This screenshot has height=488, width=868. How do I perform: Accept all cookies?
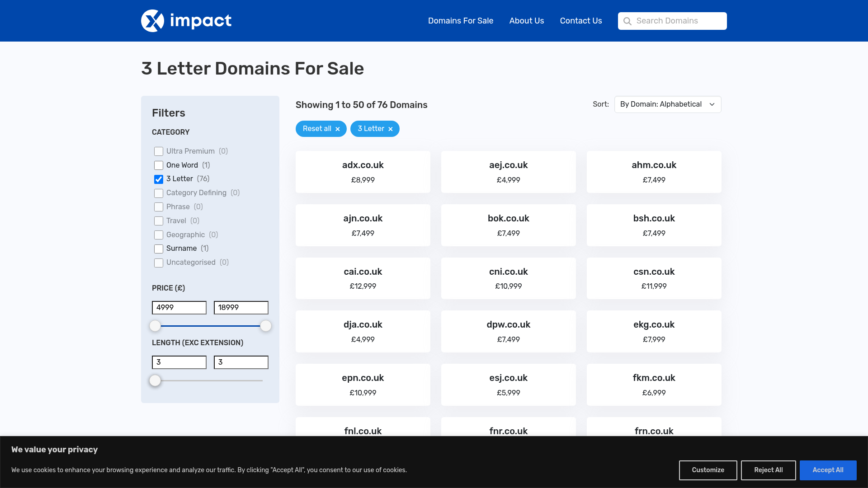point(828,470)
